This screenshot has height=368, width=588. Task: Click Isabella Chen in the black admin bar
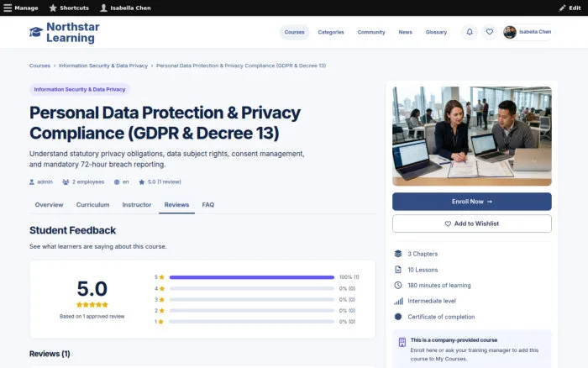[130, 8]
